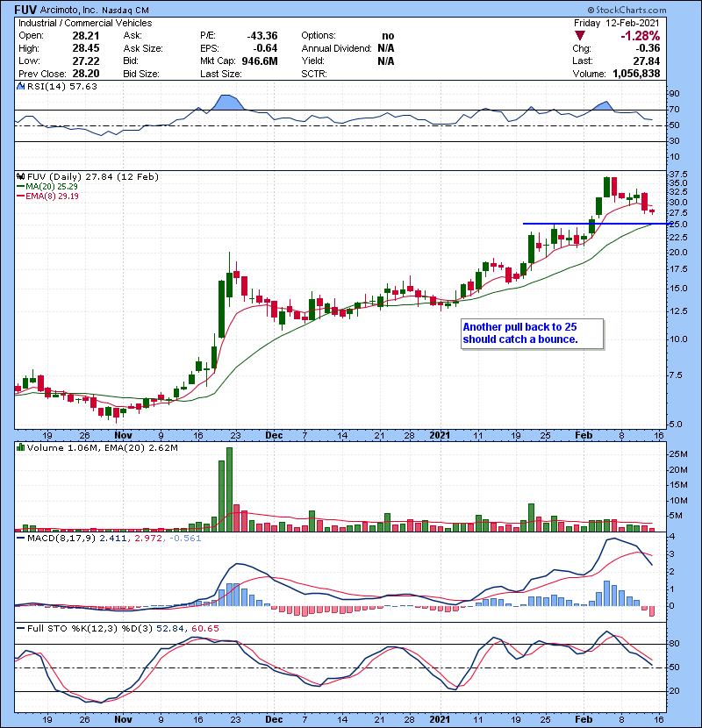
Task: Click the 90 level on the RSI axis
Action: [x=674, y=94]
